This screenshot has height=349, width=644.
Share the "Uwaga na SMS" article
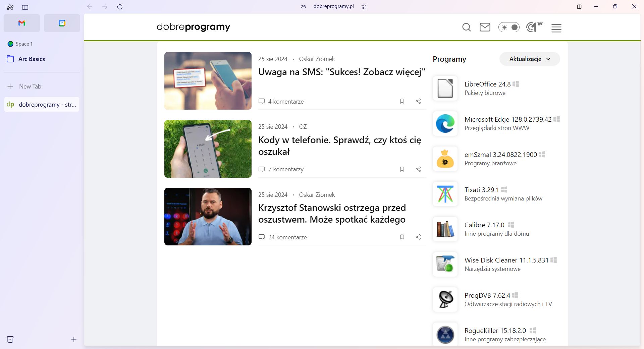tap(418, 101)
